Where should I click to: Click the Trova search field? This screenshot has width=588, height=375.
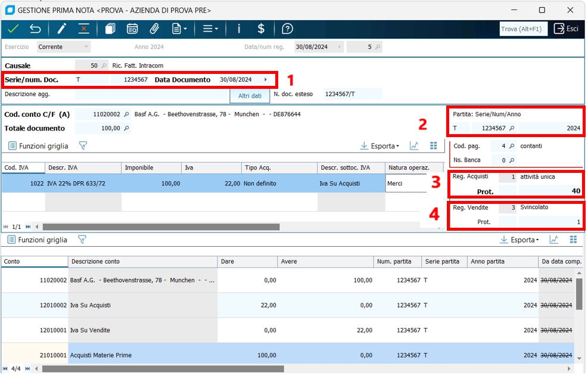[523, 29]
